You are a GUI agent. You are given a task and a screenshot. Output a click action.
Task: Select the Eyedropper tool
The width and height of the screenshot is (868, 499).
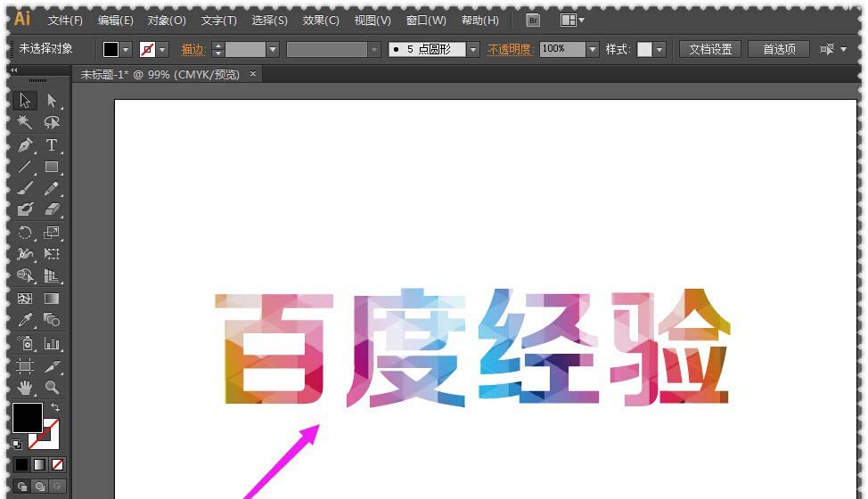click(x=25, y=320)
